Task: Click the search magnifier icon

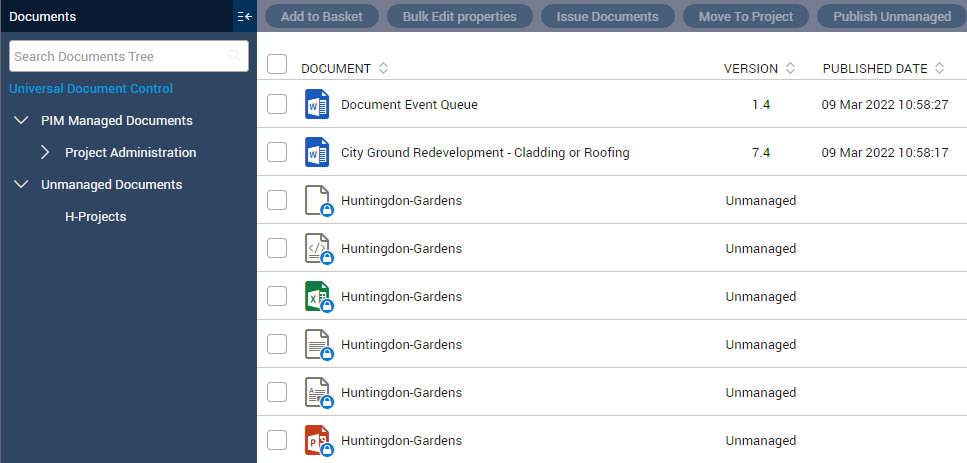Action: click(234, 56)
